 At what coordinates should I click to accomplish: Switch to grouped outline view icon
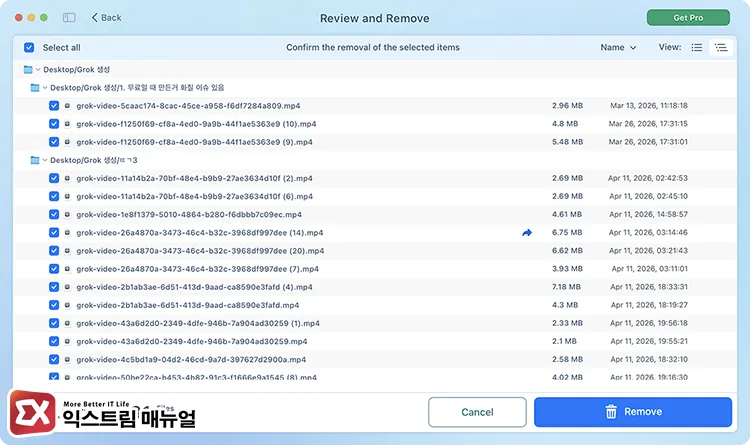(x=721, y=47)
